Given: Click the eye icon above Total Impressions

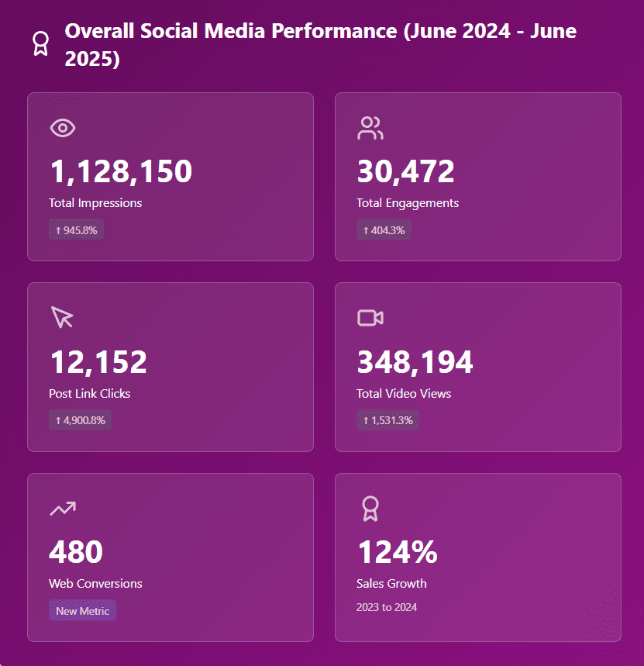Looking at the screenshot, I should click(63, 128).
